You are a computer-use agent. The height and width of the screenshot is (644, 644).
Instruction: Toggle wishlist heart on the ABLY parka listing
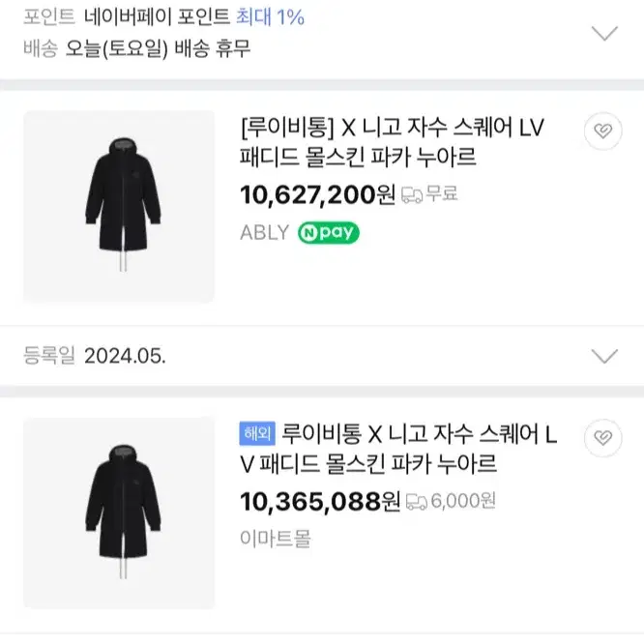coord(603,131)
